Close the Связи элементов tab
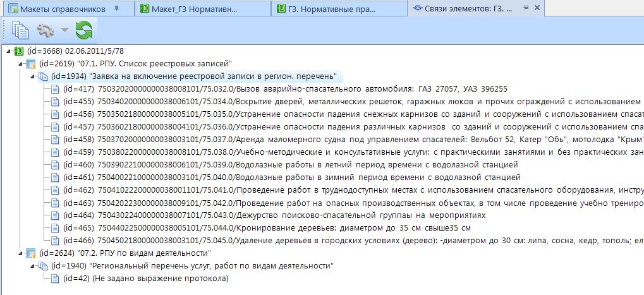Viewport: 644px width, 295px height. (537, 9)
